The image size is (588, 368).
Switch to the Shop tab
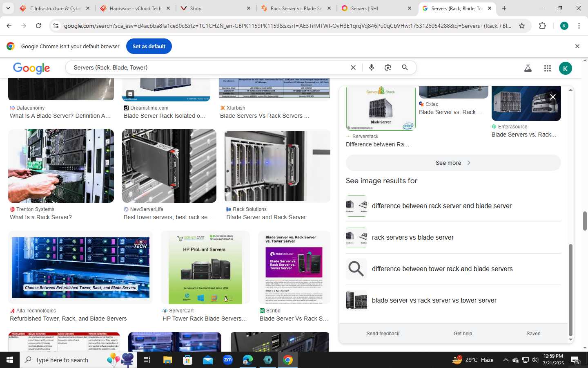coord(216,8)
